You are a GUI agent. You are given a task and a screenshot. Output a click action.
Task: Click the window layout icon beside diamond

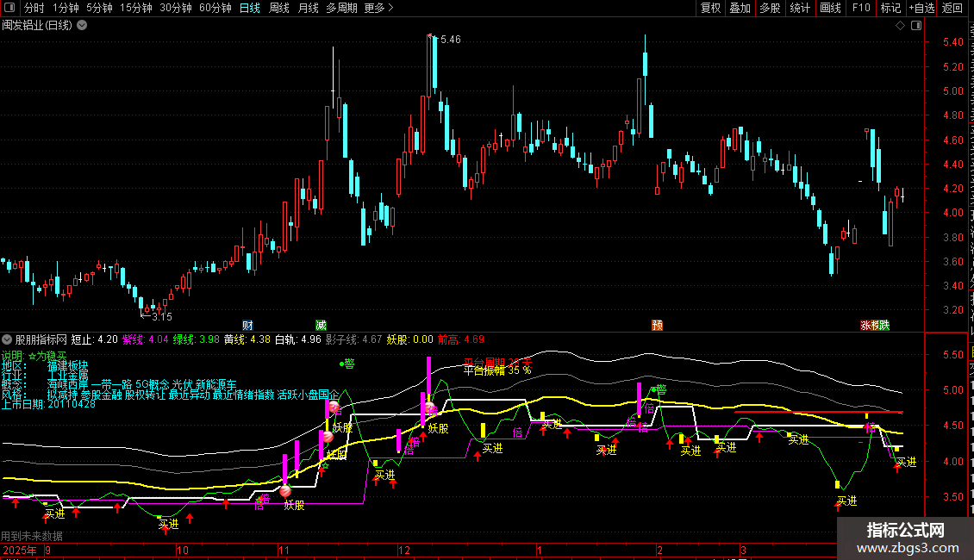pos(916,26)
